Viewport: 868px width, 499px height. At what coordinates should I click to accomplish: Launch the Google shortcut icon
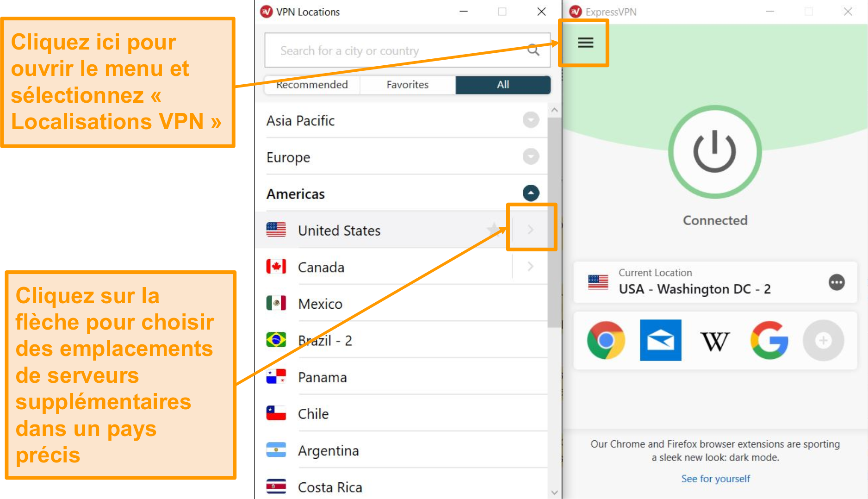click(x=769, y=340)
